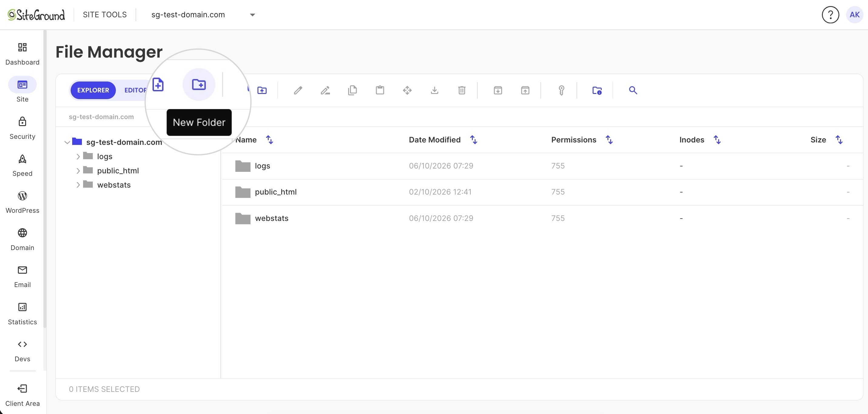The height and width of the screenshot is (414, 868).
Task: Click the New File icon
Action: 158,85
